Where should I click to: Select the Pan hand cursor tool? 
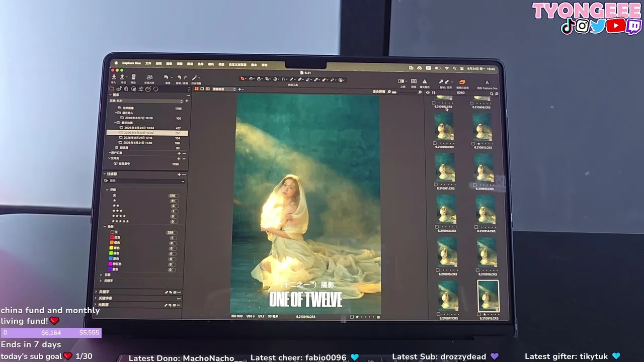(251, 79)
